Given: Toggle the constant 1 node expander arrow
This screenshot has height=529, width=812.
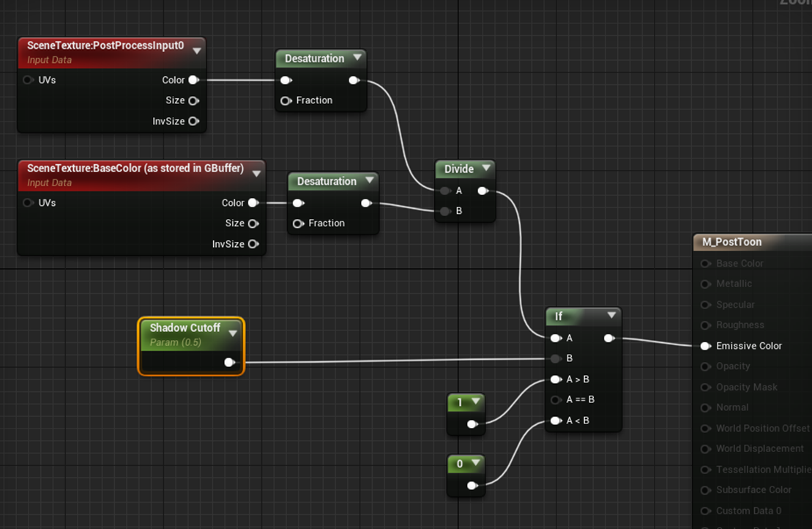Looking at the screenshot, I should click(x=475, y=401).
